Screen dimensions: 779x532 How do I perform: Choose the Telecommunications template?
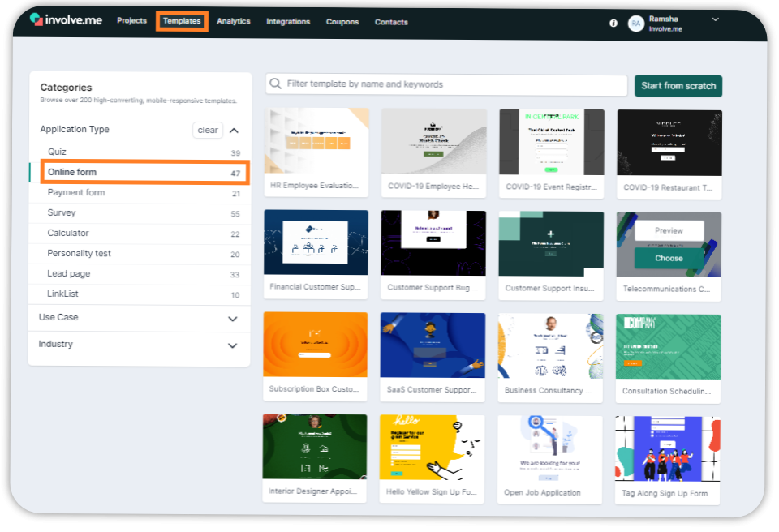point(668,256)
